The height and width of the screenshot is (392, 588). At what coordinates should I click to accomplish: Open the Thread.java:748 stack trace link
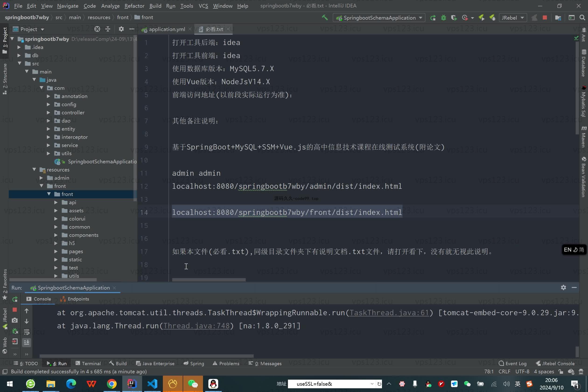click(x=196, y=326)
